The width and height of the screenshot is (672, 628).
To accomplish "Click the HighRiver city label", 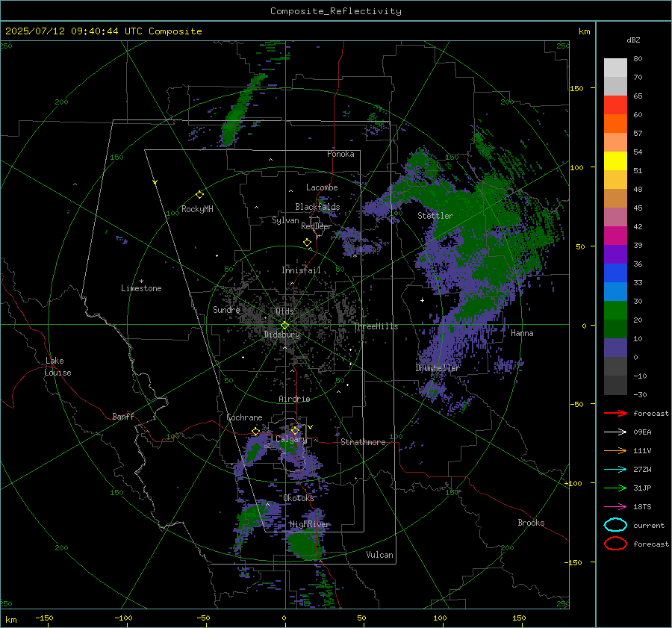I will coord(310,524).
